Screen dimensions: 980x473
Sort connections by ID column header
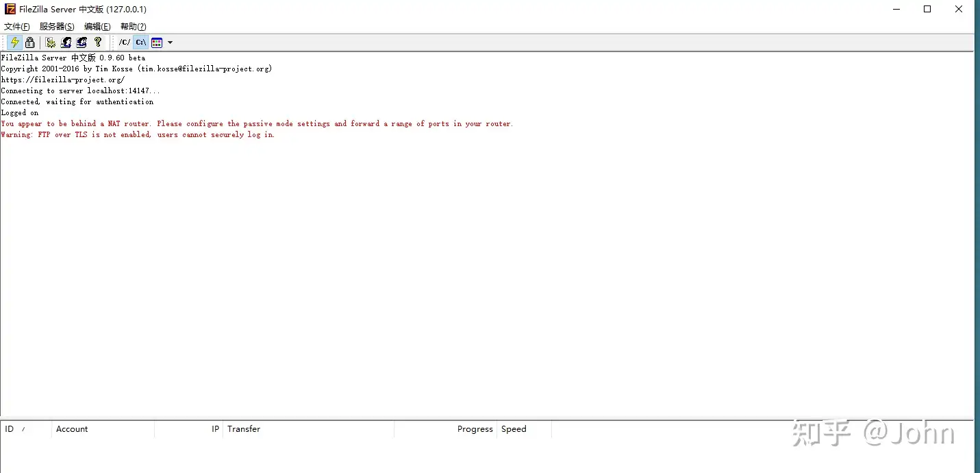(26, 429)
